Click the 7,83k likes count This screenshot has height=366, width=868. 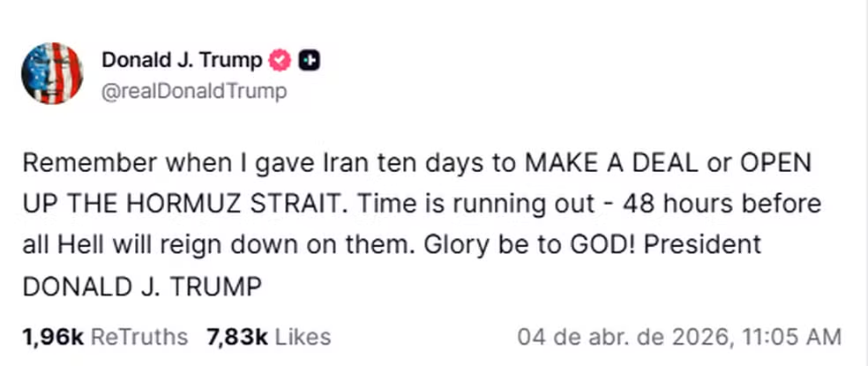(x=237, y=336)
